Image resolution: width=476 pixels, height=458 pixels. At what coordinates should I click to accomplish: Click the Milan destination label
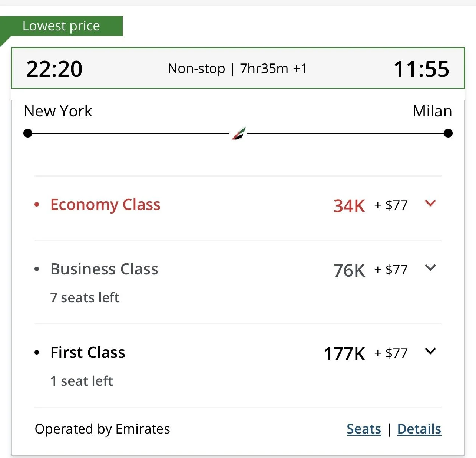point(432,111)
